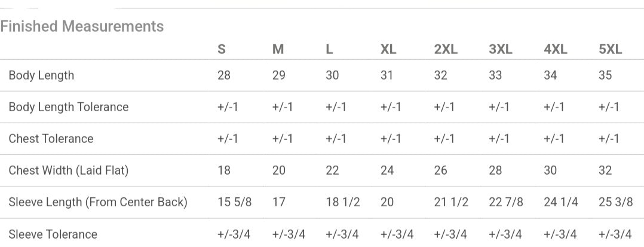Click the Sleeve Length value 22 7/8
This screenshot has width=644, height=247.
505,202
